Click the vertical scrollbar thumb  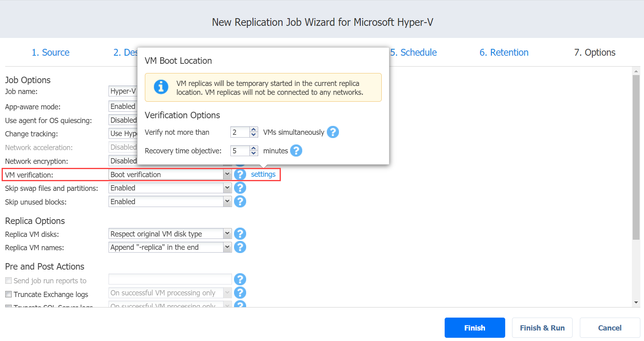click(636, 157)
